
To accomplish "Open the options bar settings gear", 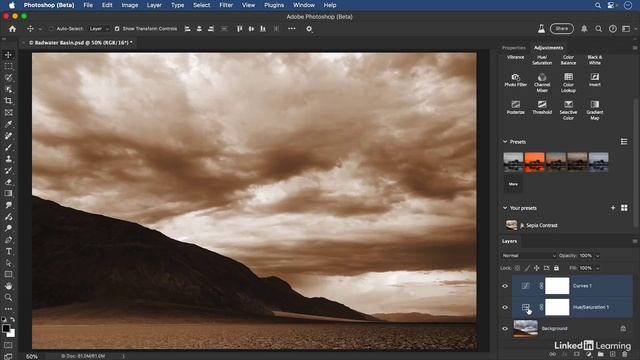I will point(309,29).
